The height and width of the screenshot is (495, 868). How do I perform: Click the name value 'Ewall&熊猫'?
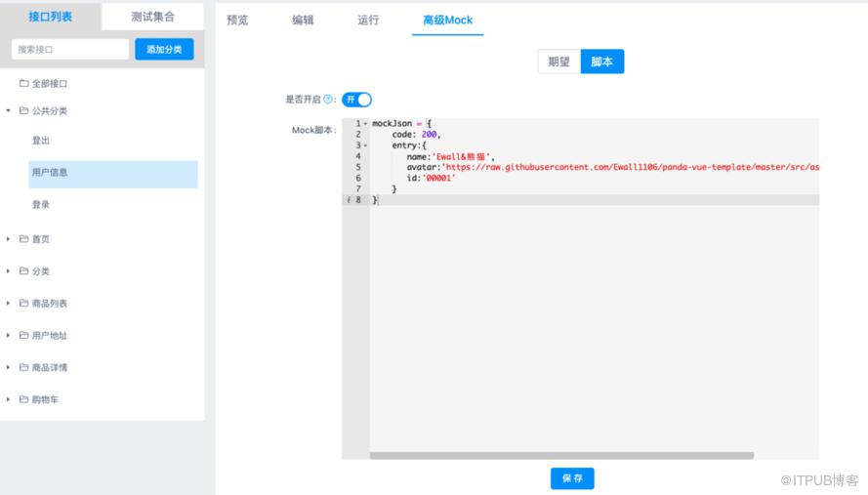461,156
